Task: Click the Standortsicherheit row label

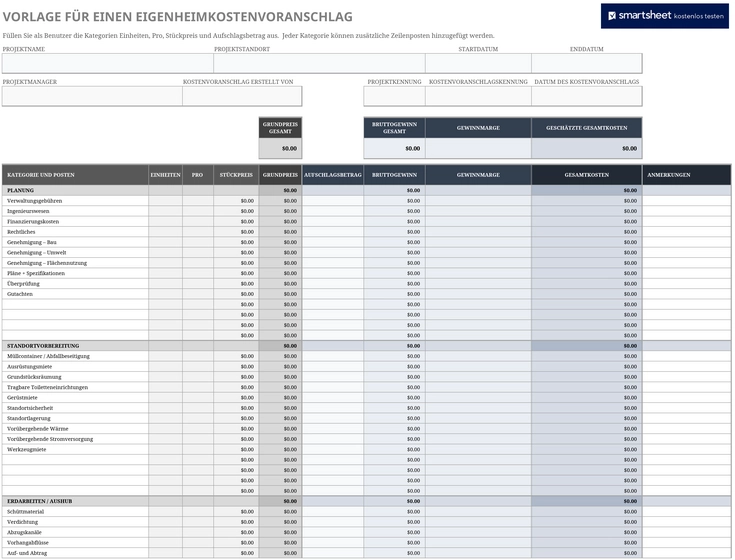Action: (30, 408)
